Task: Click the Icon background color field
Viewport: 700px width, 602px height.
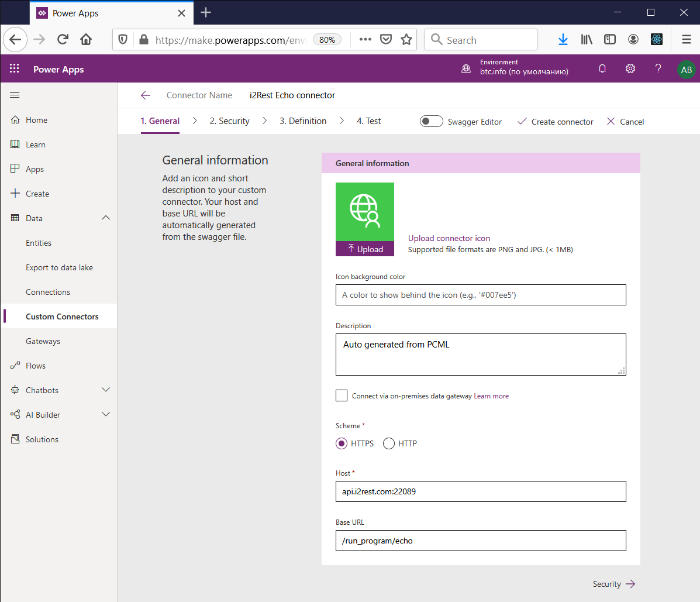Action: click(481, 295)
